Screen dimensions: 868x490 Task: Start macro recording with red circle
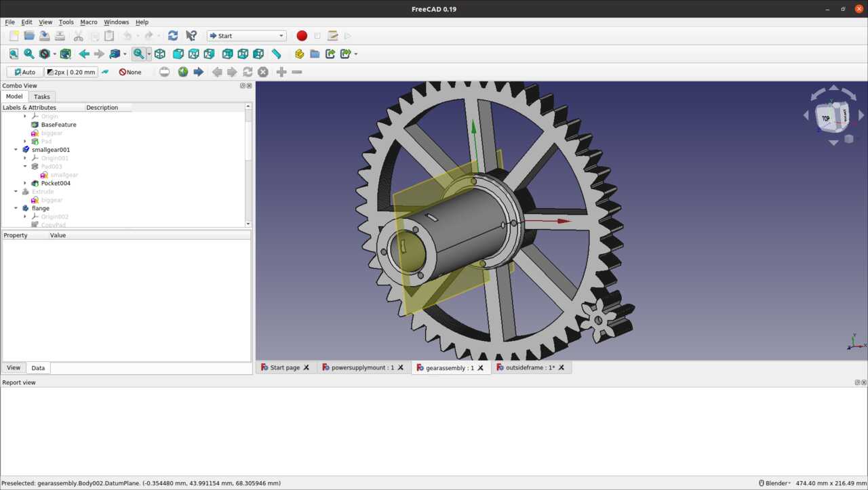coord(302,36)
